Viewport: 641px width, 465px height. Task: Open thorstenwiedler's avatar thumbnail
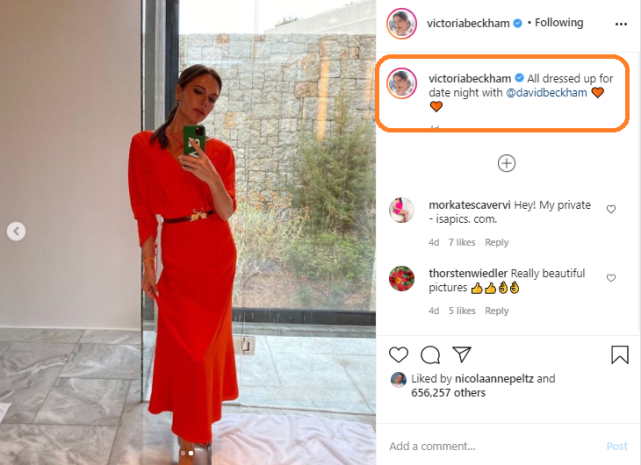(401, 279)
